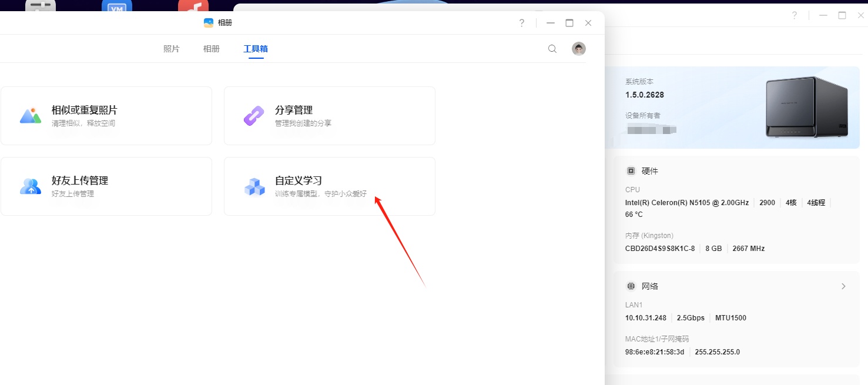Click the network globe icon
Screen dimensions: 868x385
pos(631,286)
